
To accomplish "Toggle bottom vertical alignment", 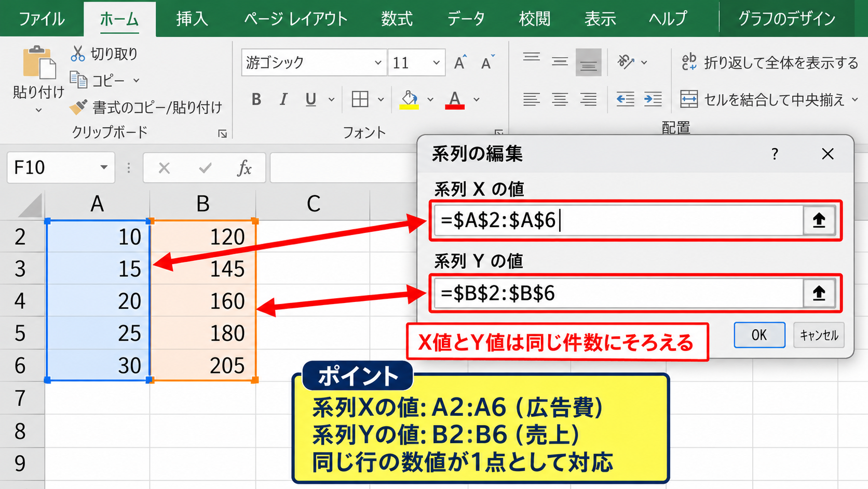I will tap(588, 62).
